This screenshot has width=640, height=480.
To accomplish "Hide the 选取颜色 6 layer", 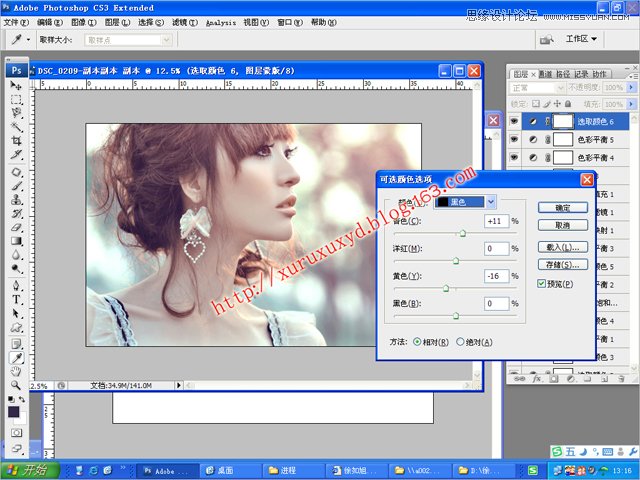I will click(514, 121).
